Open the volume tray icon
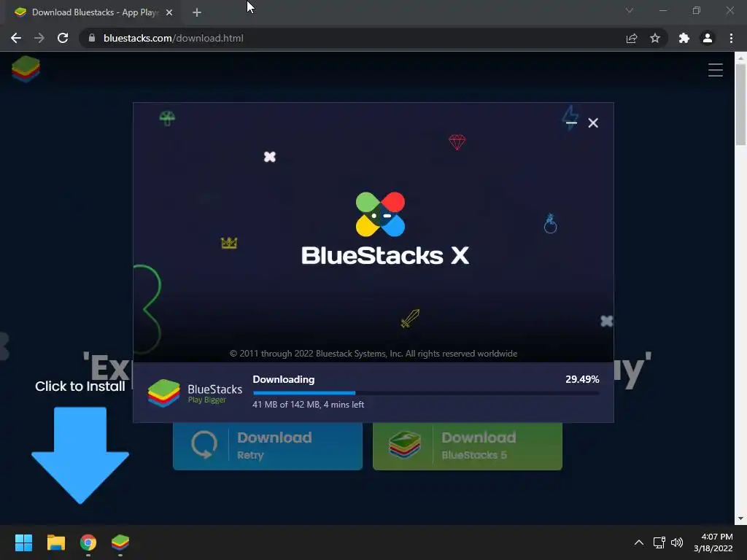This screenshot has width=747, height=560. (x=677, y=542)
